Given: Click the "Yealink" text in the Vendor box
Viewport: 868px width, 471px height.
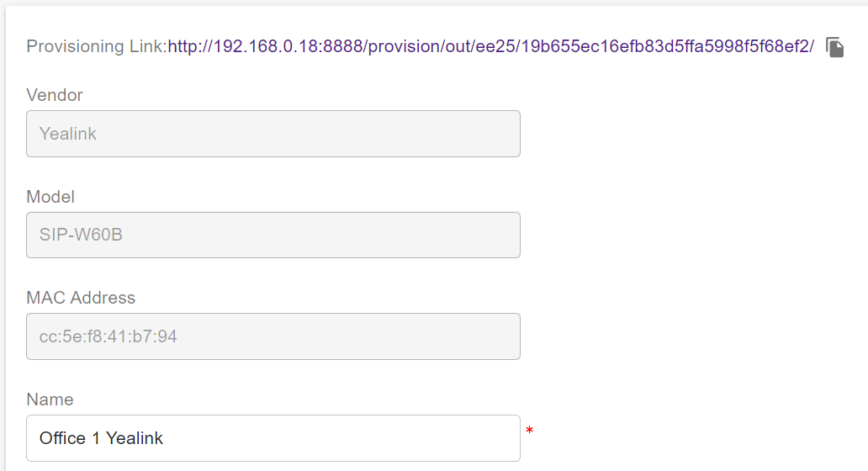Looking at the screenshot, I should tap(68, 134).
